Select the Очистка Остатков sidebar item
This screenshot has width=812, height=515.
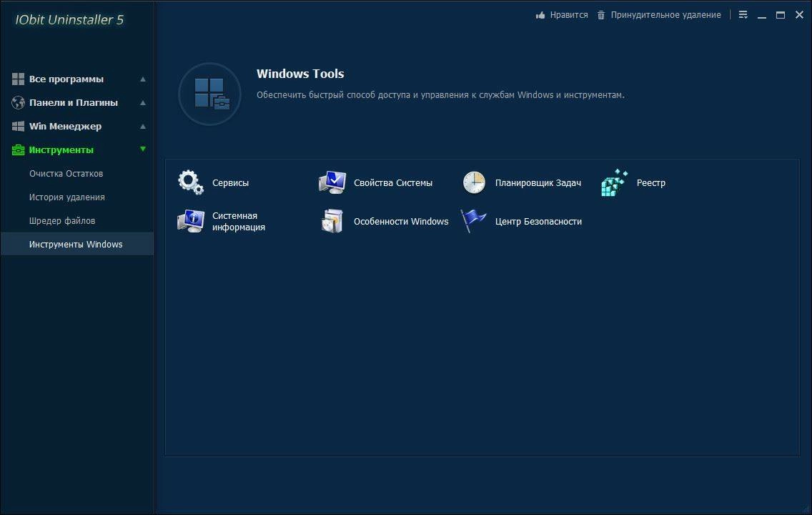[x=77, y=174]
